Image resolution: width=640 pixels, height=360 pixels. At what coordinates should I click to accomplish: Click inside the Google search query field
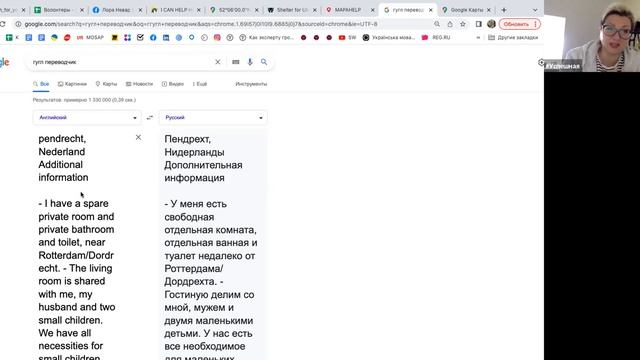pyautogui.click(x=120, y=62)
